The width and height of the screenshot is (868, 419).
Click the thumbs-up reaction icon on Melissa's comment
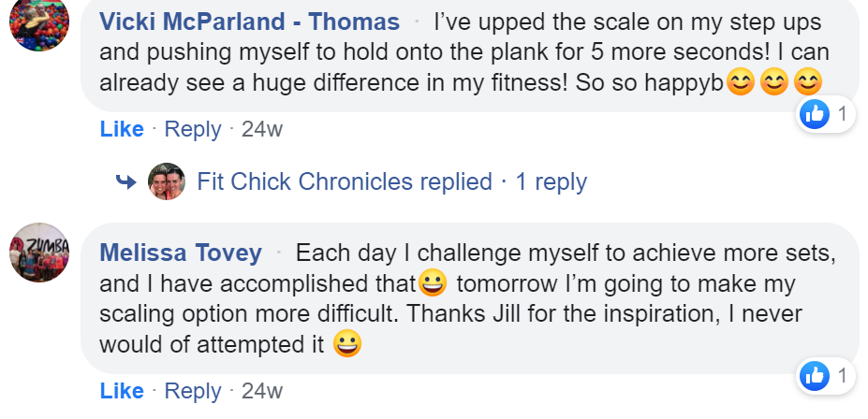(815, 377)
